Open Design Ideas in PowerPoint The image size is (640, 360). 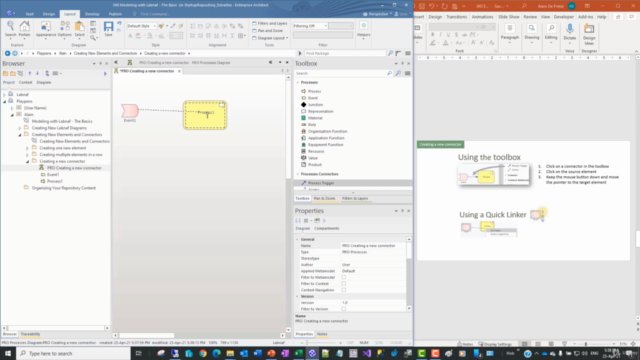pyautogui.click(x=589, y=33)
